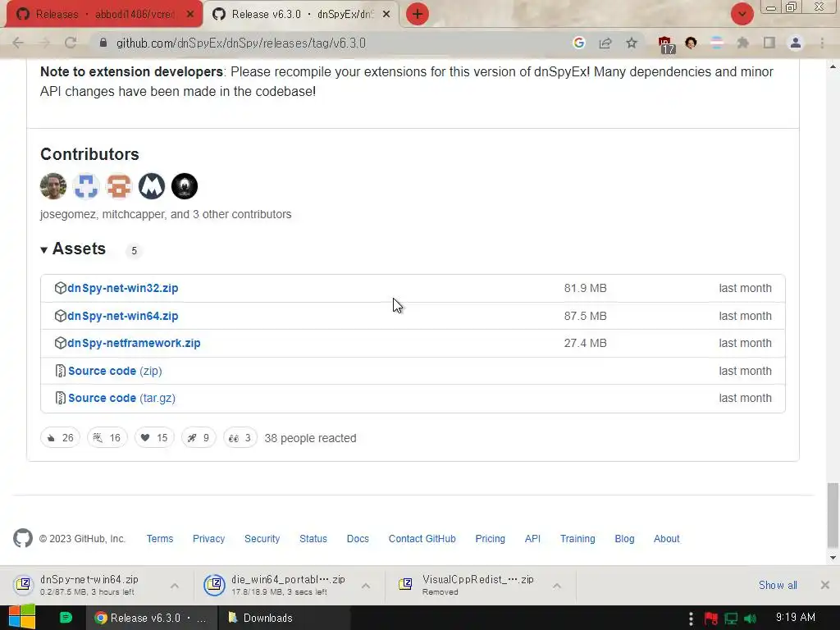Click the eyes reaction 3

pos(240,438)
